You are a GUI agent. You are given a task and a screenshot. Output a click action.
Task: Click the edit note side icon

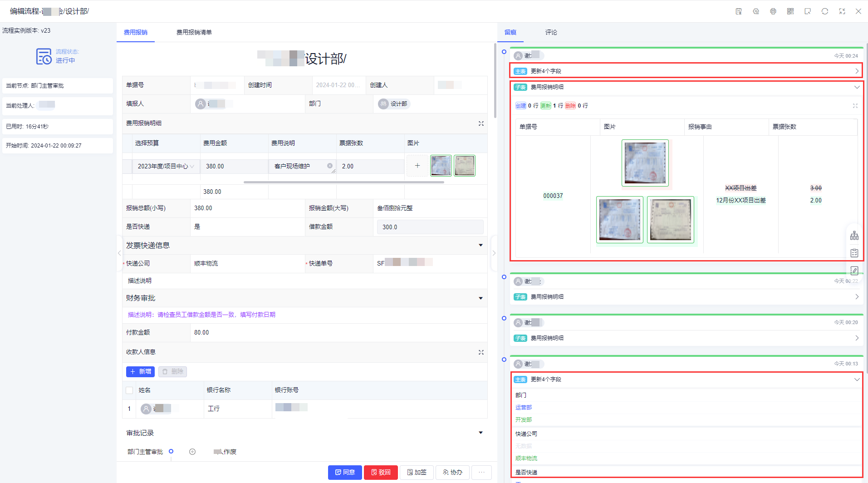(x=854, y=271)
